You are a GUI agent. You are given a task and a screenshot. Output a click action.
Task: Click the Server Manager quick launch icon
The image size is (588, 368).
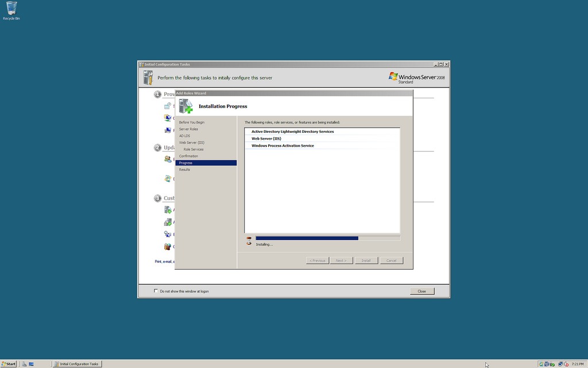[x=25, y=364]
